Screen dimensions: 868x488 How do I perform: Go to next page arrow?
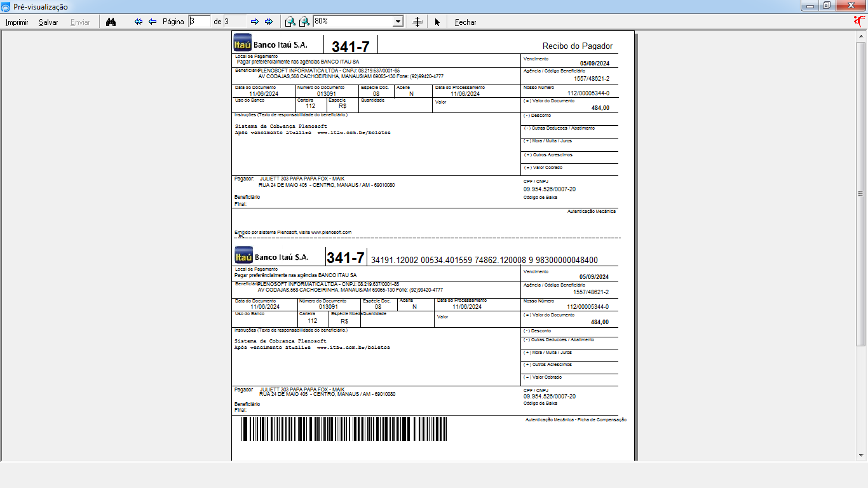point(255,22)
